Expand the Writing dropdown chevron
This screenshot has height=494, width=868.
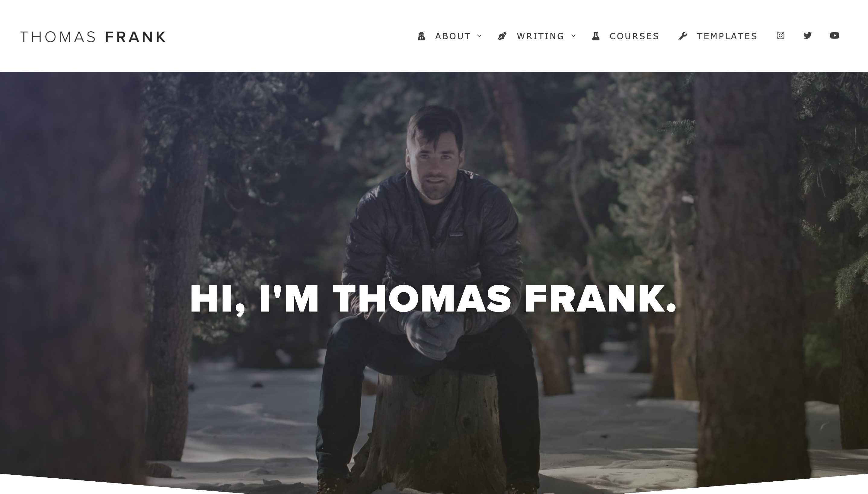(x=574, y=36)
